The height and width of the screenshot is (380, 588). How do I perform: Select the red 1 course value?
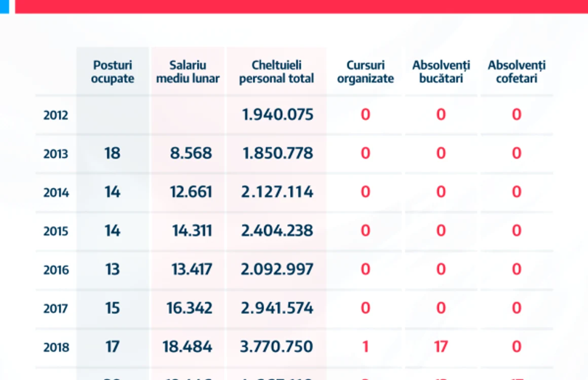[x=365, y=347]
